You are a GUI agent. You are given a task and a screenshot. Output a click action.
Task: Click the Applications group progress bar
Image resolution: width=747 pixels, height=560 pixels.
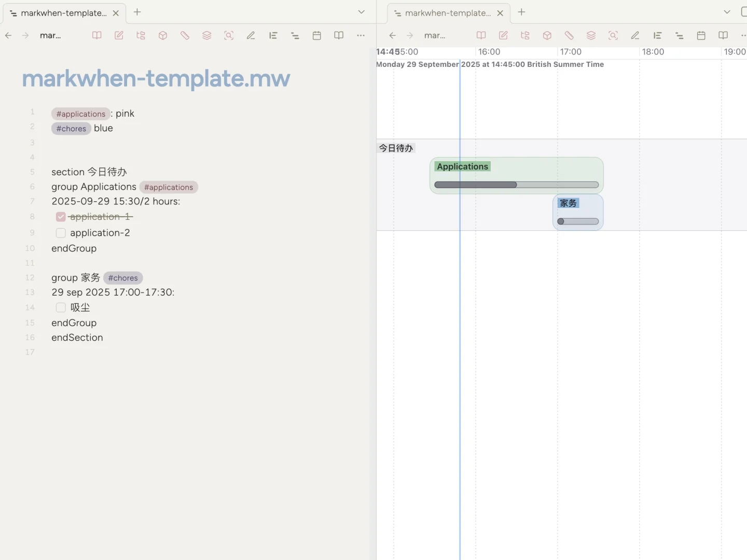tap(517, 185)
